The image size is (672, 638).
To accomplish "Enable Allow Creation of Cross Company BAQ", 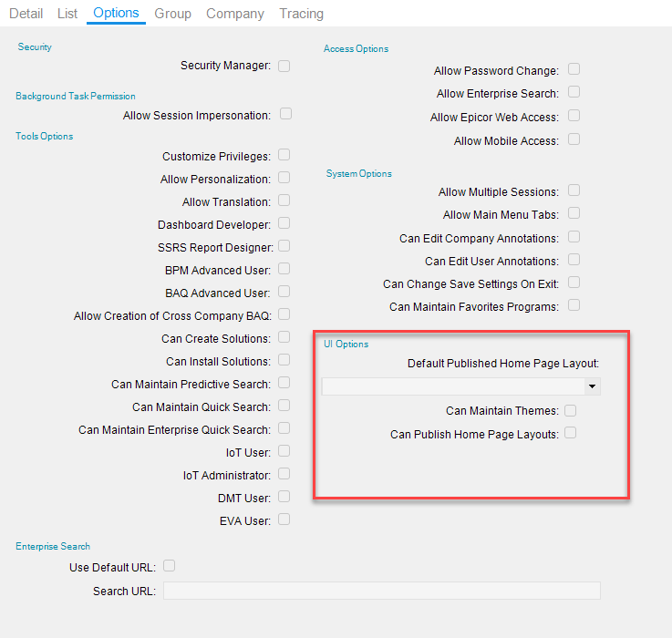I will pyautogui.click(x=284, y=314).
